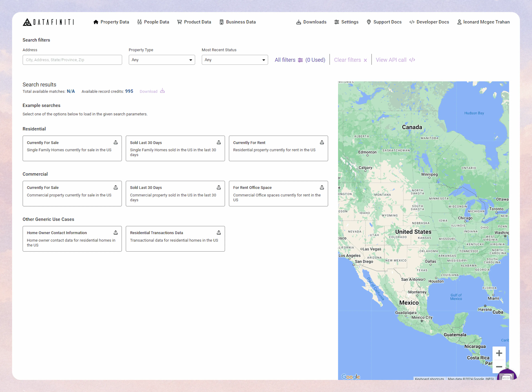Image resolution: width=532 pixels, height=392 pixels.
Task: Open the Downloads section
Action: point(311,22)
